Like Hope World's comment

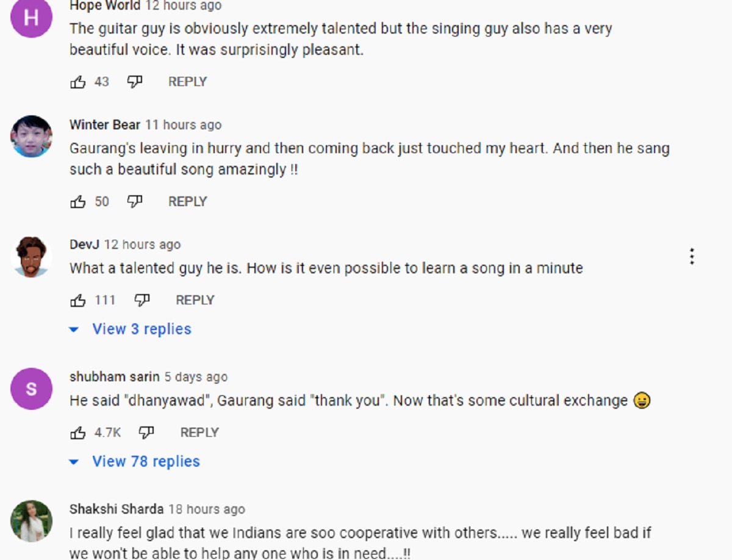tap(78, 82)
